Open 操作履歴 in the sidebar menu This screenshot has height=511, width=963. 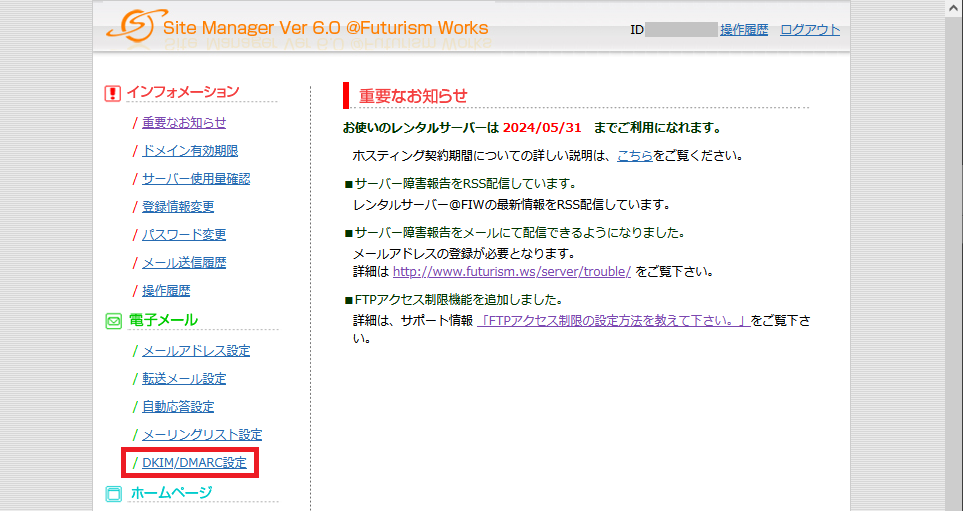[166, 291]
